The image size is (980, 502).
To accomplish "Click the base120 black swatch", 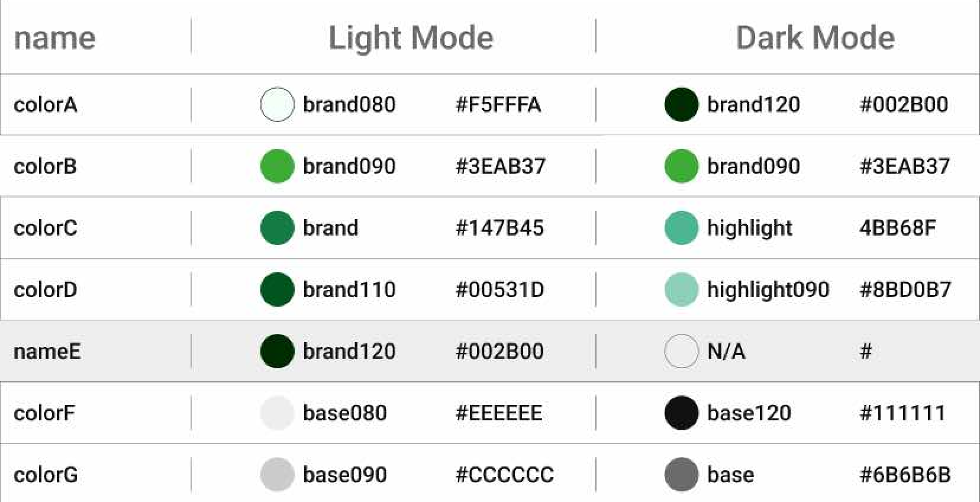I will point(682,413).
